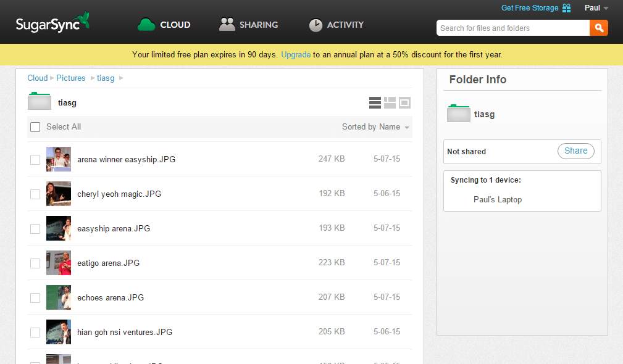Go to Cloud in breadcrumb
The image size is (623, 364).
coord(37,78)
